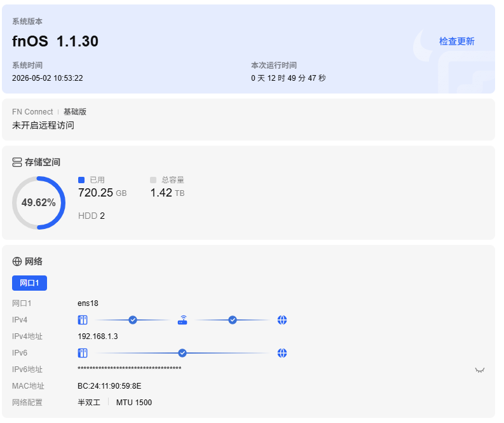Click the FN Connect label

(32, 111)
